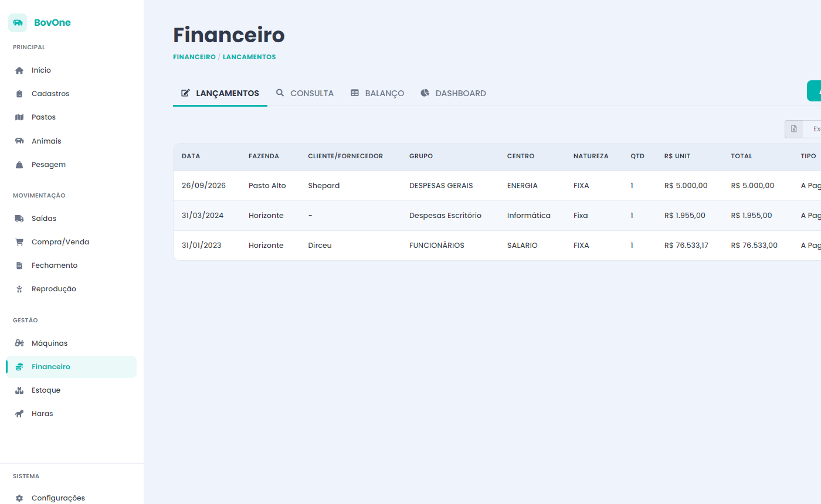Open Cadastros using its clipboard icon

click(x=19, y=94)
